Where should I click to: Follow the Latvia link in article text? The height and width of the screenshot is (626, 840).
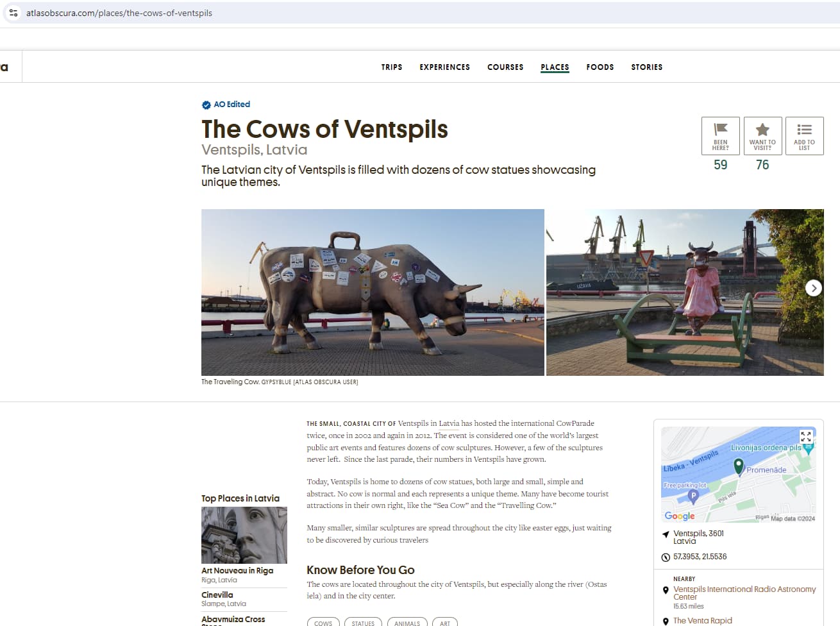point(449,423)
